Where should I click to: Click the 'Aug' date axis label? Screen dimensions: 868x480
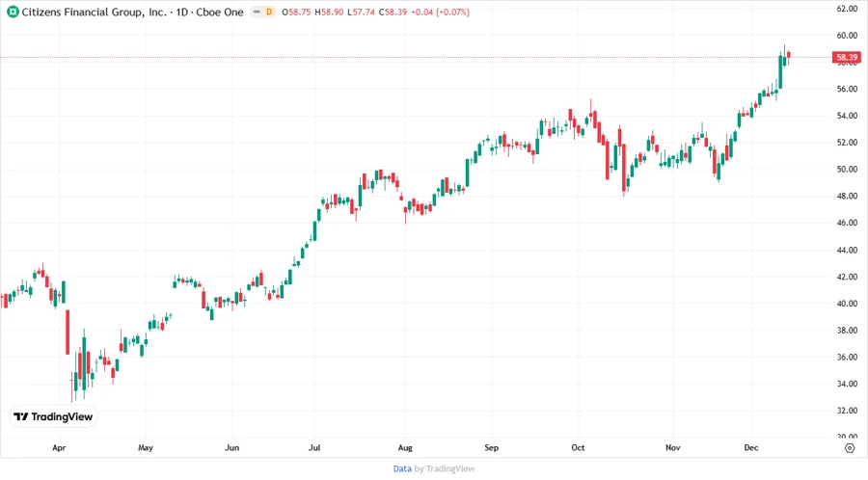pyautogui.click(x=405, y=447)
